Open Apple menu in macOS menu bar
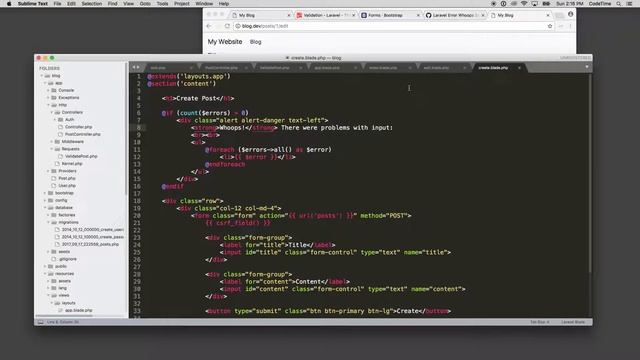This screenshot has height=360, width=640. (9, 4)
